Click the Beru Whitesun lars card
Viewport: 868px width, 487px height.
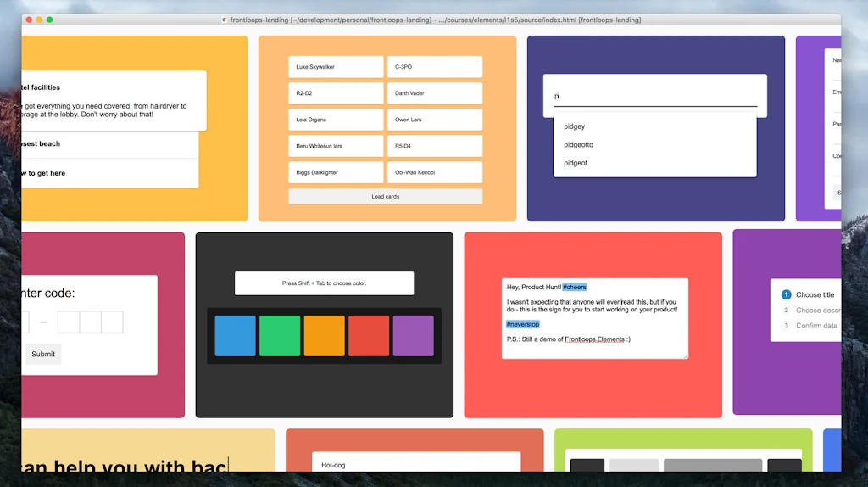coord(336,146)
